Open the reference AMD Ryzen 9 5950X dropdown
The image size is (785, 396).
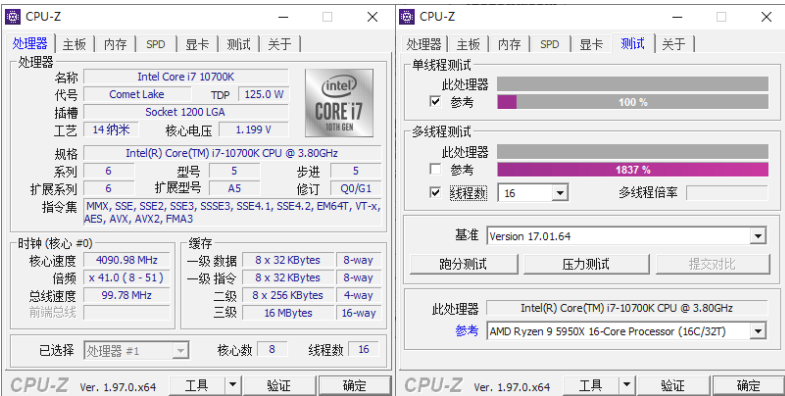click(x=759, y=331)
